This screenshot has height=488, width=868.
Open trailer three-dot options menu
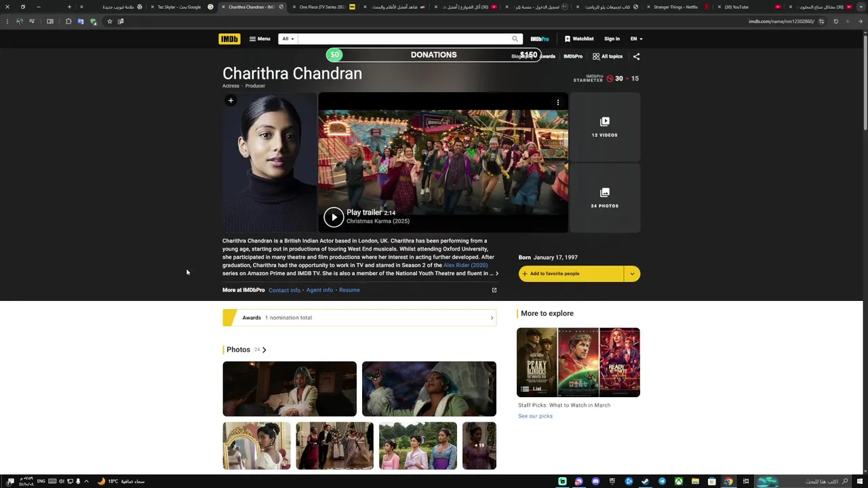pyautogui.click(x=558, y=102)
